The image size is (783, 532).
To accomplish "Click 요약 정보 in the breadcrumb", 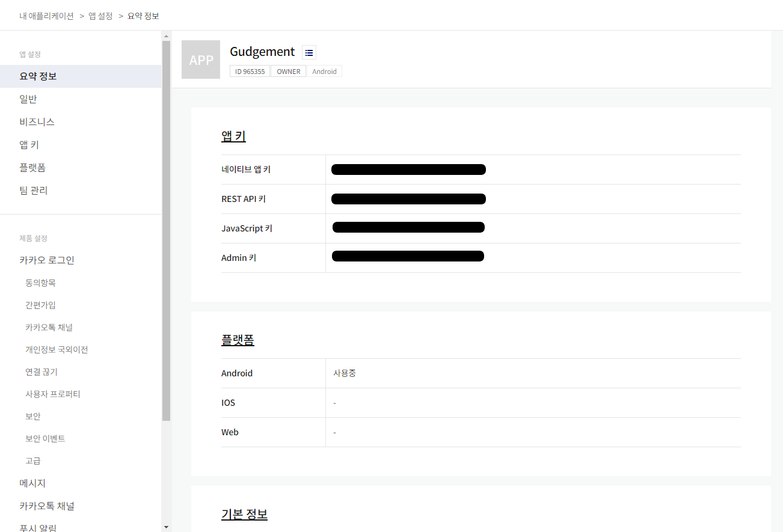I will 143,16.
